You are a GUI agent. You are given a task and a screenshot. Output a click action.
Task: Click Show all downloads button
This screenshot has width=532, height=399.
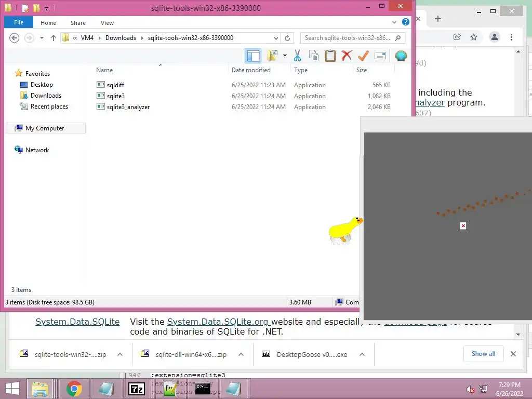point(484,354)
